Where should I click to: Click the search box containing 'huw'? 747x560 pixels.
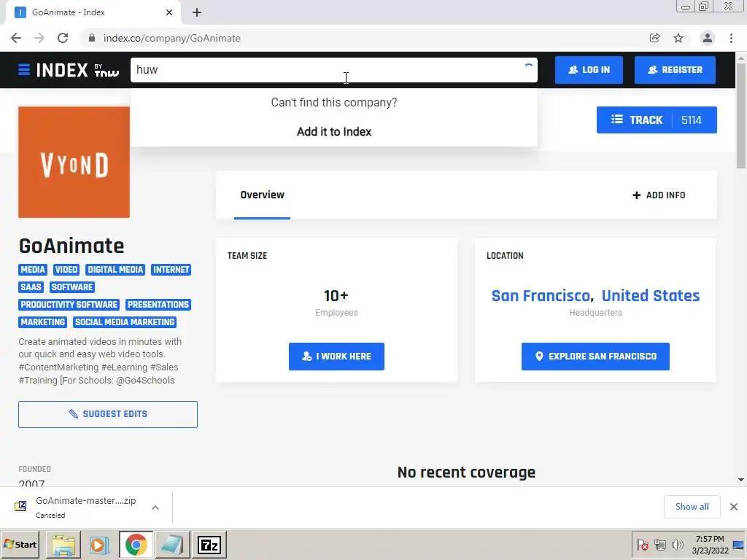333,70
